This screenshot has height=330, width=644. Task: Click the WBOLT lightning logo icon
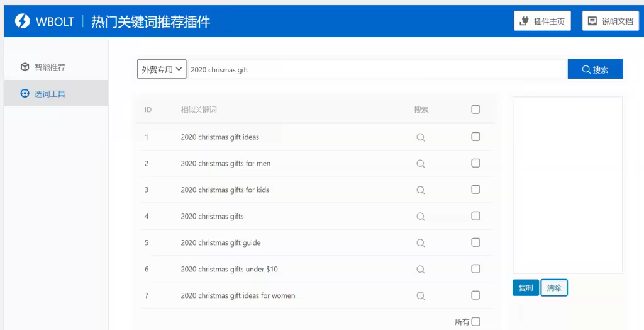(23, 21)
